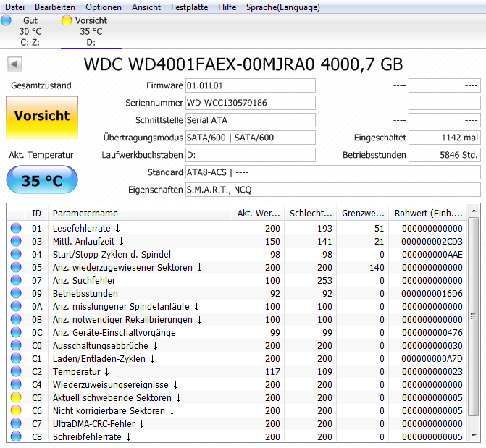Click yellow icon of Nicht korrigierbare Sektoren

pyautogui.click(x=16, y=410)
